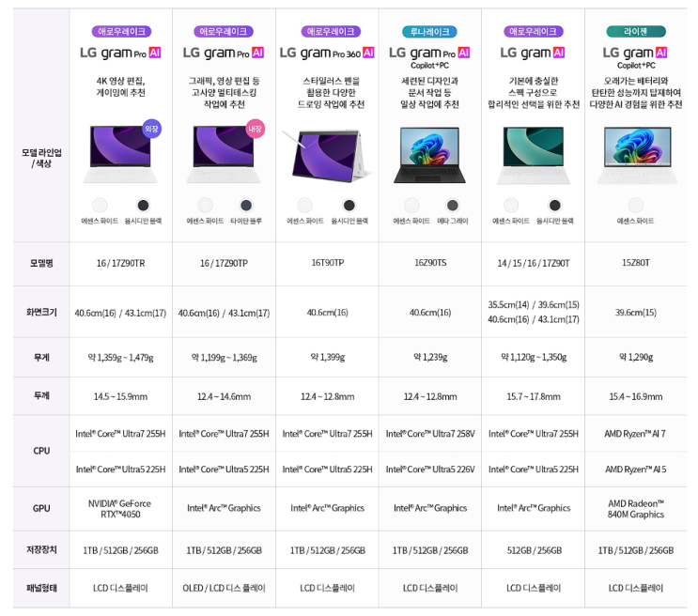Pick the 옵시디안 블랙 swatch for 14/15/16/17Z90T

coord(554,206)
